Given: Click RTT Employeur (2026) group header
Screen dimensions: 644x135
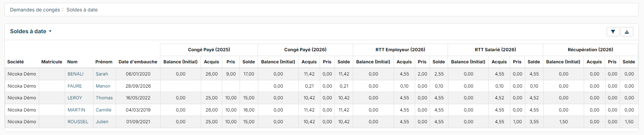Looking at the screenshot, I should pyautogui.click(x=400, y=49).
